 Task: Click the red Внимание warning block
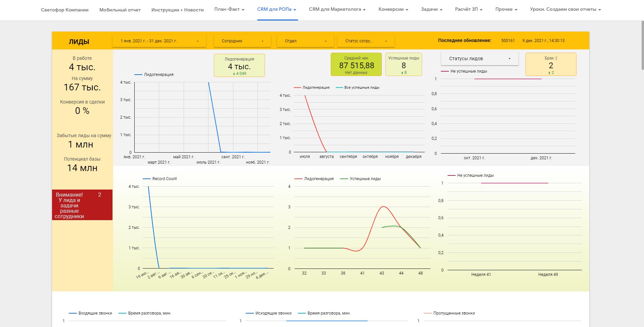82,205
